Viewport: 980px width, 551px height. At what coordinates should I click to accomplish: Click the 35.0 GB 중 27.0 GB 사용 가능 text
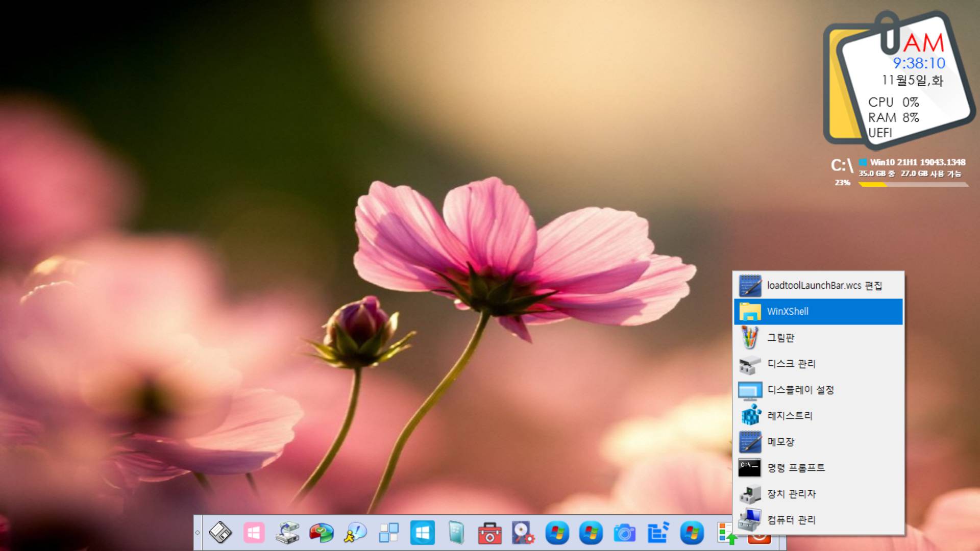(x=910, y=173)
